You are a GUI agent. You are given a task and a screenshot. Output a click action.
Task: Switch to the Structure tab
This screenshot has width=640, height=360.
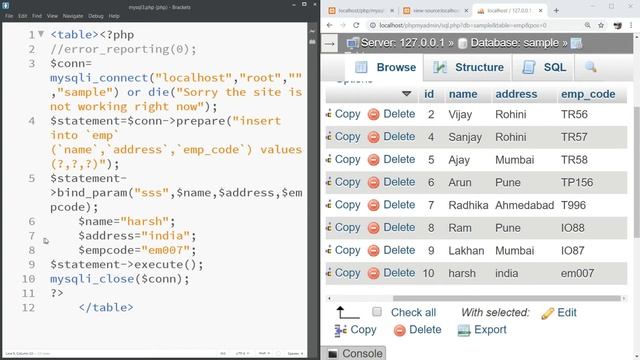468,67
